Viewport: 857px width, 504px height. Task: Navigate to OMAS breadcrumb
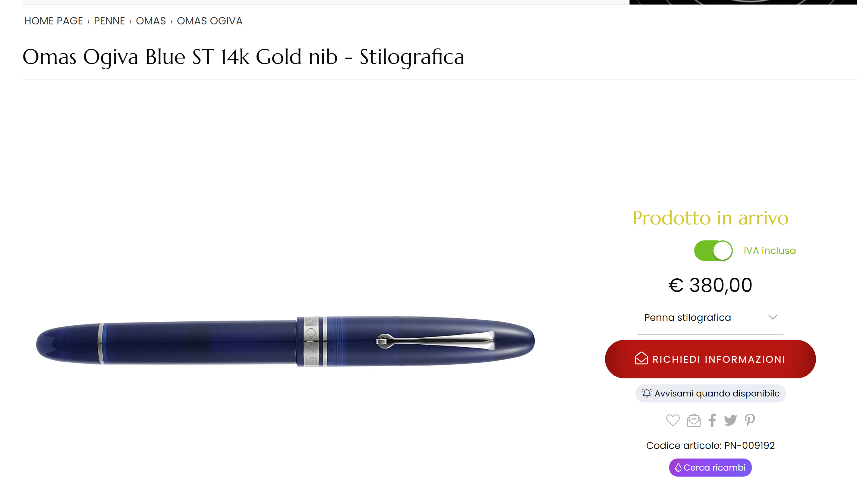pos(151,21)
